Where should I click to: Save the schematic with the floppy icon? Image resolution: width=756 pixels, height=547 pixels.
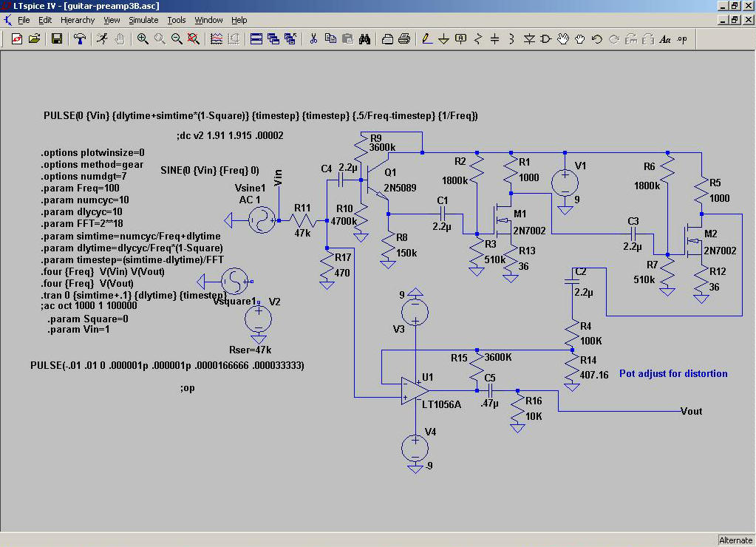coord(57,39)
